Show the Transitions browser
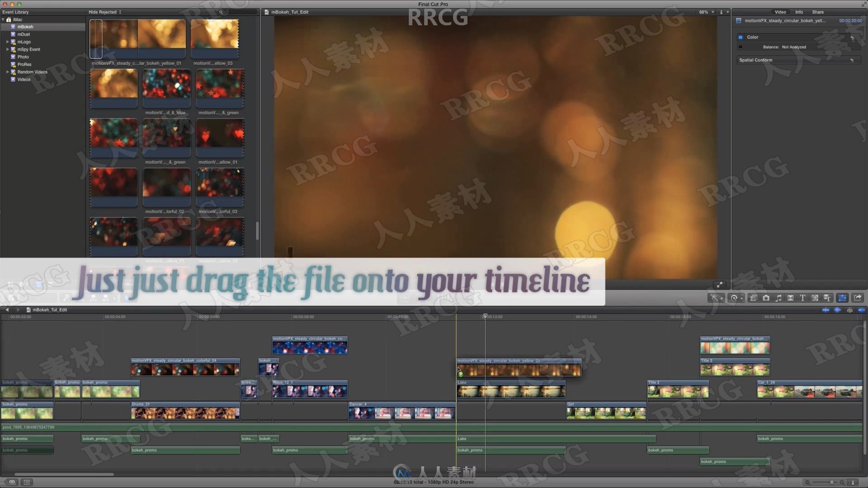Image resolution: width=868 pixels, height=488 pixels. 790,298
